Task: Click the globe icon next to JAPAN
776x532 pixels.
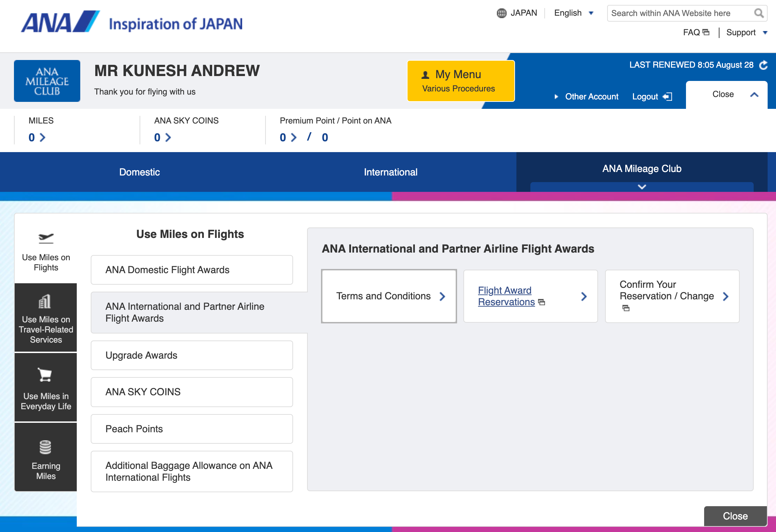Action: 501,13
